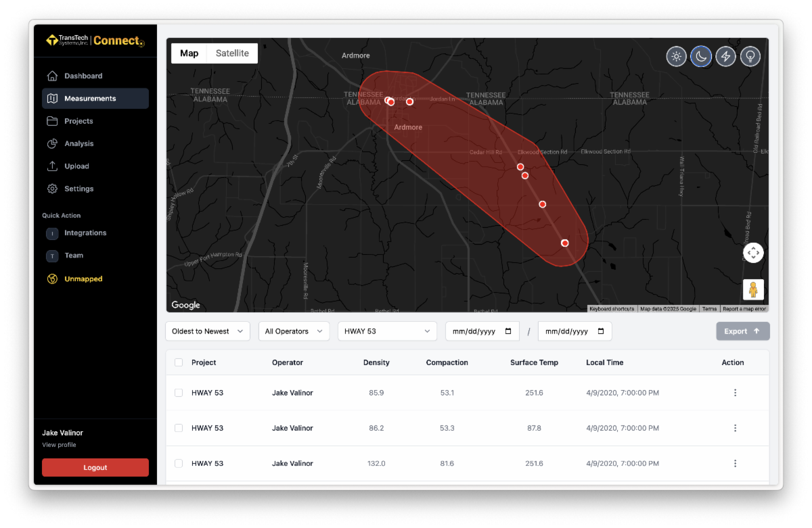Click the southernmost red map marker
The width and height of the screenshot is (812, 528).
tap(565, 243)
